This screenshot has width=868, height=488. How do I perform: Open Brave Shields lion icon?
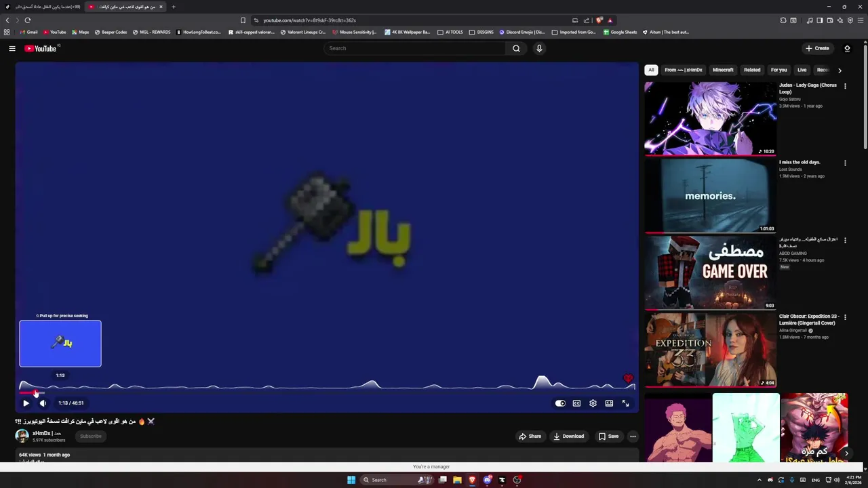click(599, 20)
